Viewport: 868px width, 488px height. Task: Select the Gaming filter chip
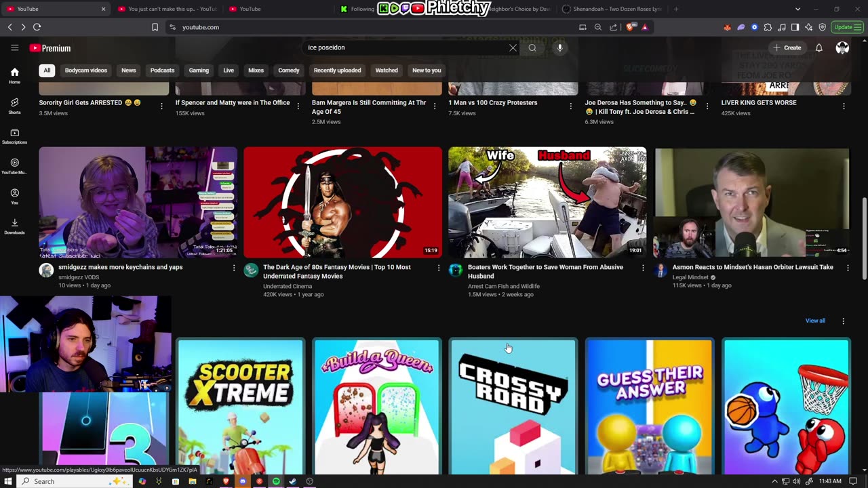pos(199,70)
